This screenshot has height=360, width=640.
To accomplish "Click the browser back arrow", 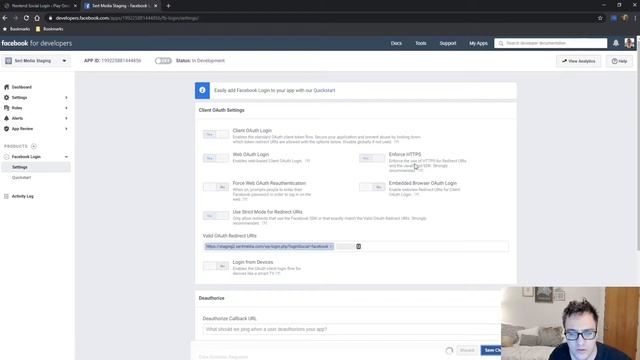I will [x=5, y=18].
